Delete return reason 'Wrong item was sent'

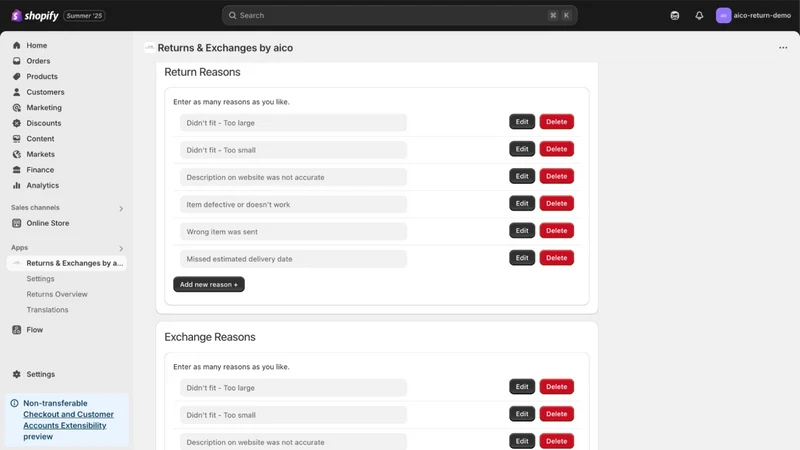pos(557,231)
